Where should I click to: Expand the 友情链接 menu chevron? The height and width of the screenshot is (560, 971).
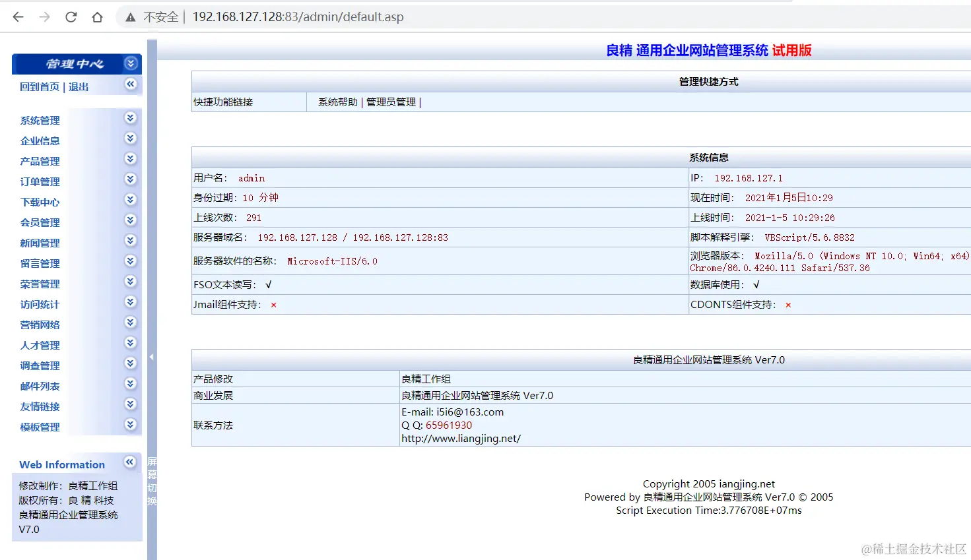pyautogui.click(x=131, y=404)
